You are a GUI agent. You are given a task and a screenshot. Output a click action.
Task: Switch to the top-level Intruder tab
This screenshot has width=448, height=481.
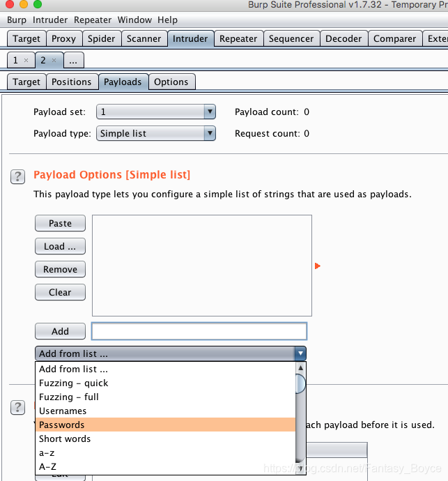point(190,38)
